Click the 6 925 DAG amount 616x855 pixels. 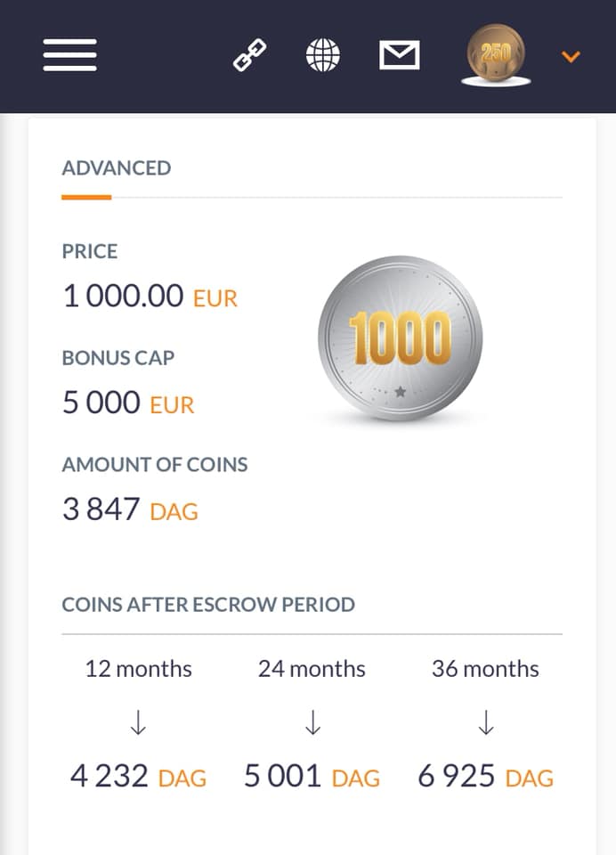pos(485,777)
